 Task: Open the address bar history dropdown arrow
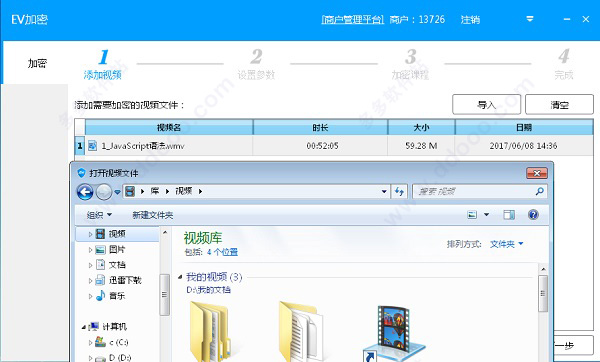click(x=384, y=191)
